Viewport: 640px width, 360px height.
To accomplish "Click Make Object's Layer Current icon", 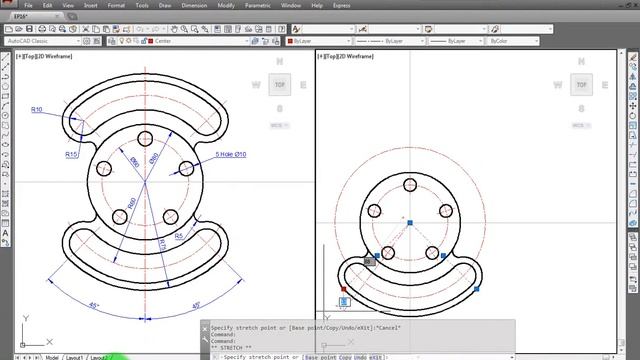I will click(x=255, y=41).
